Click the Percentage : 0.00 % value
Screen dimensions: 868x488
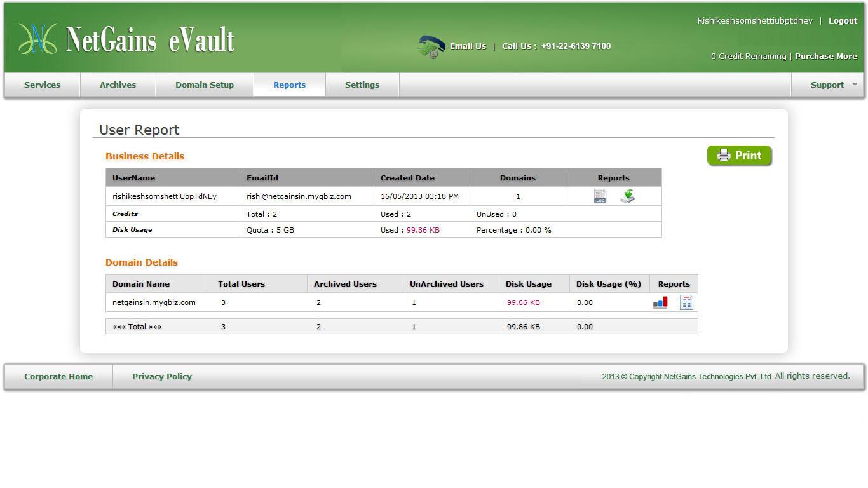(514, 230)
